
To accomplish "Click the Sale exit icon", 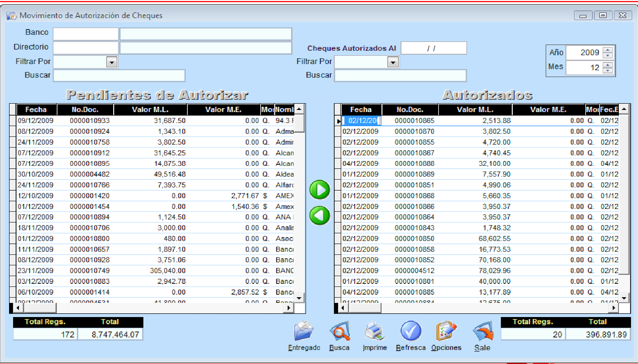I will point(482,331).
